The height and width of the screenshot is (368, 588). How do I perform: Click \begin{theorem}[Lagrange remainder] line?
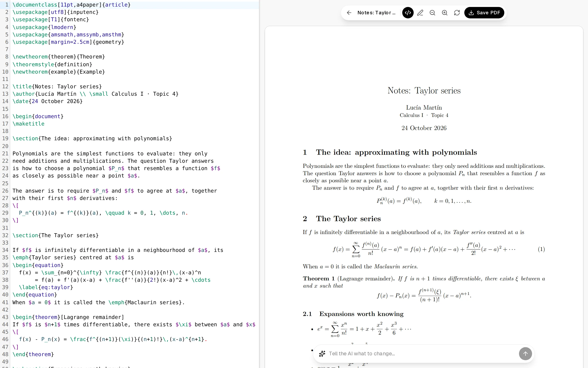pyautogui.click(x=68, y=317)
